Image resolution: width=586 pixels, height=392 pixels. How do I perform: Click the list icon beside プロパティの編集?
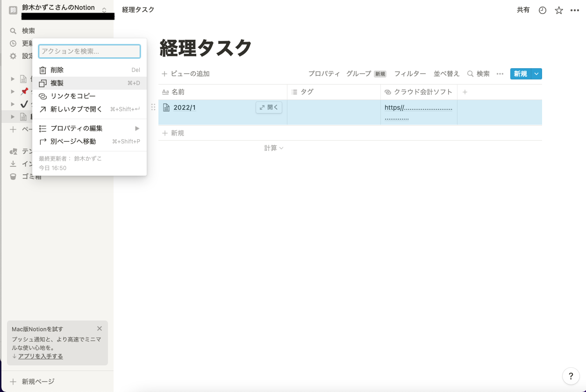tap(43, 128)
